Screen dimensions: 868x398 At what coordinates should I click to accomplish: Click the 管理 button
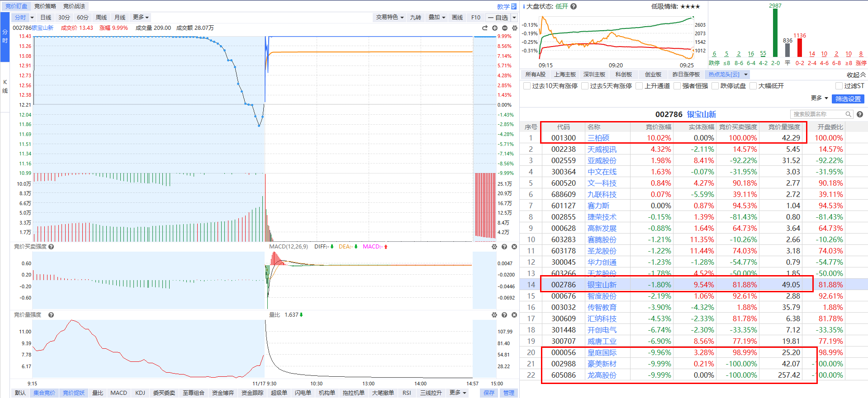[509, 393]
